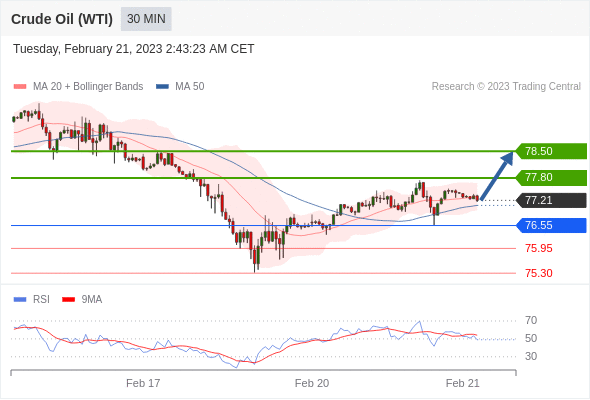Click the MA 20 + Bollinger Bands label
Viewport: 590px width, 400px height.
[x=88, y=87]
